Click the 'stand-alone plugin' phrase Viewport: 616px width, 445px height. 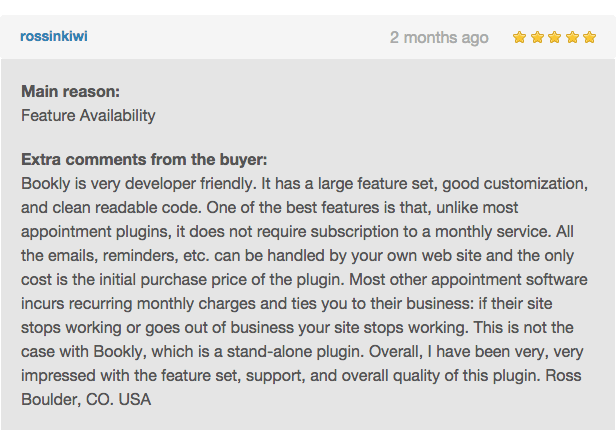pos(295,352)
